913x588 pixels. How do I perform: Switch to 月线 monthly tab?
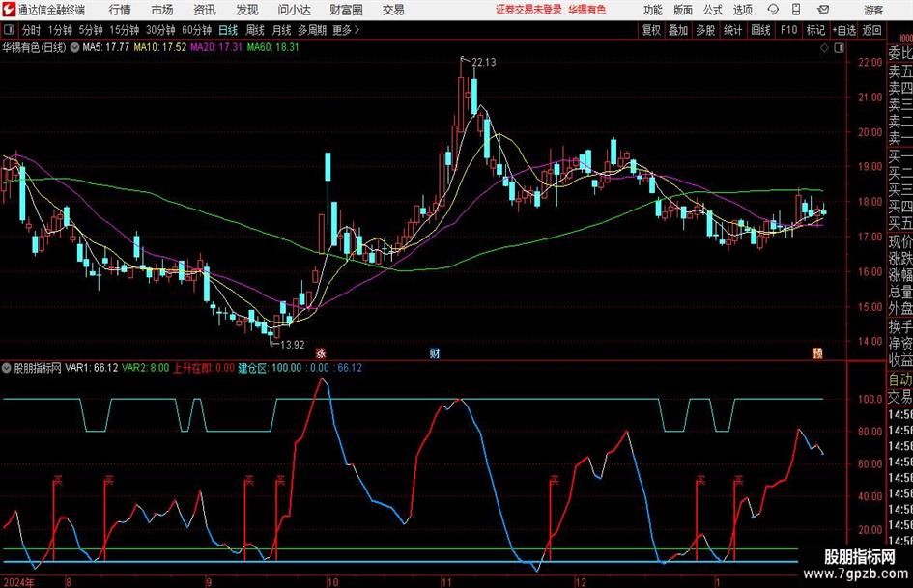282,30
